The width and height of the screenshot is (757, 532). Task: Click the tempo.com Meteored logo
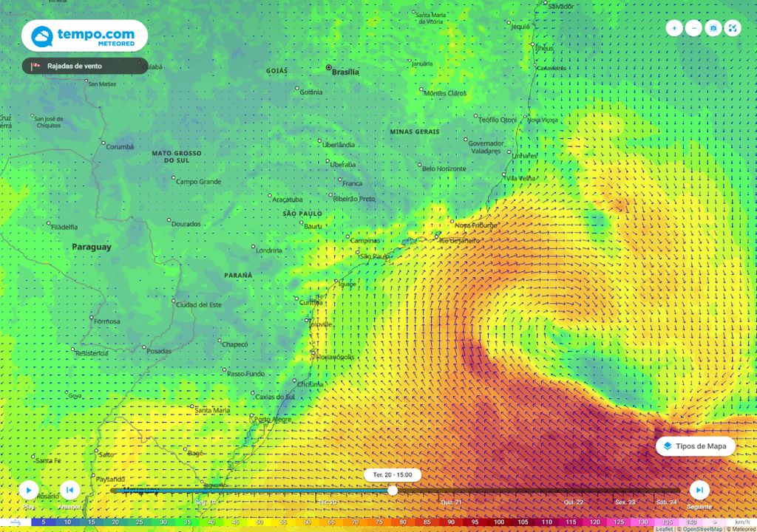click(85, 35)
